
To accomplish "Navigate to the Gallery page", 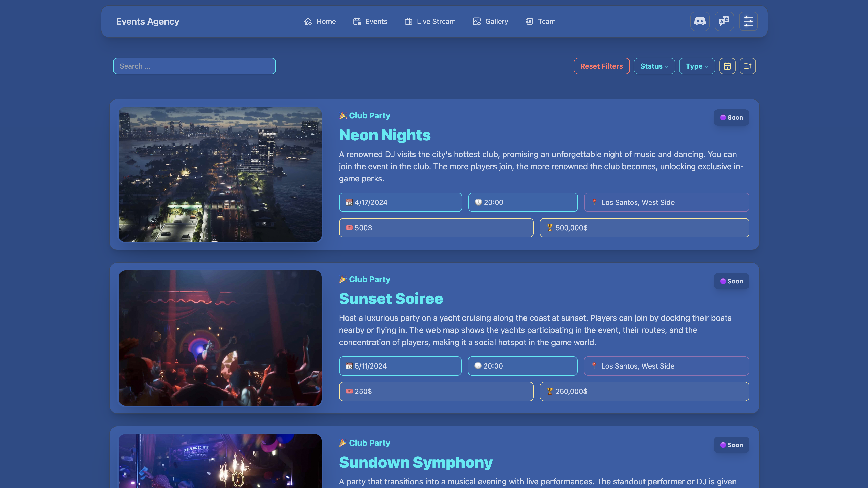I will coord(490,22).
